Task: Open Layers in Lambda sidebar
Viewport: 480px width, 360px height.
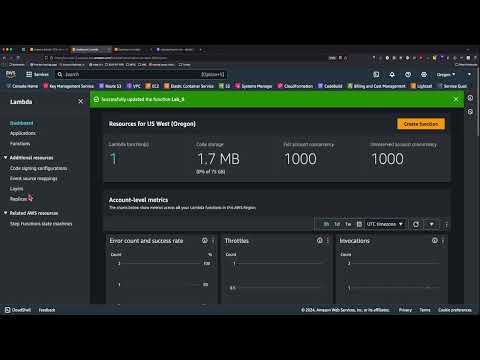Action: click(16, 189)
